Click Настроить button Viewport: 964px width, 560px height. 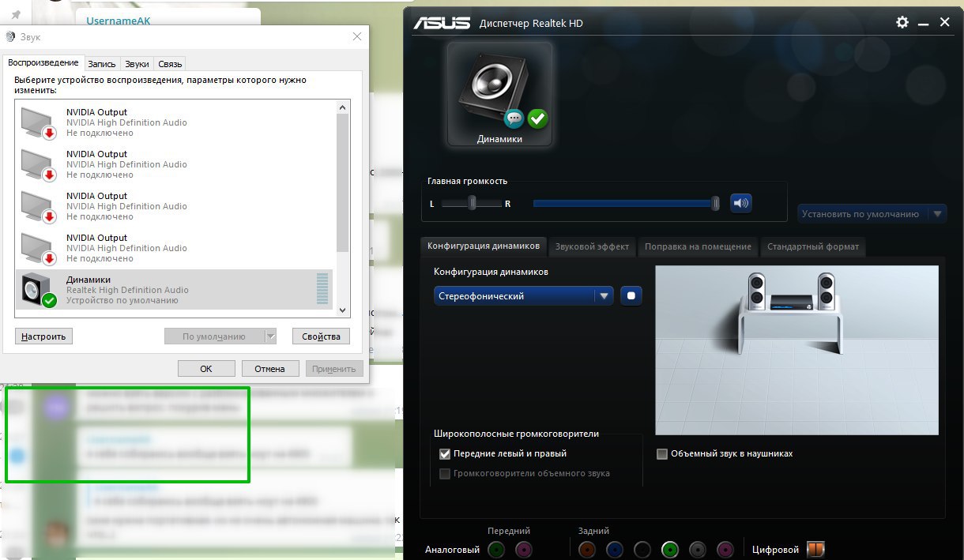point(43,336)
